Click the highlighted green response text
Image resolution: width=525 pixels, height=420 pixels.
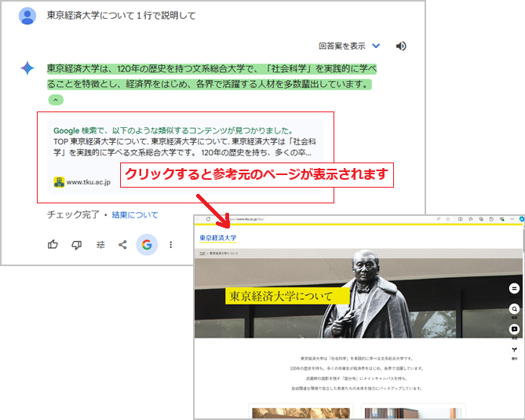212,76
